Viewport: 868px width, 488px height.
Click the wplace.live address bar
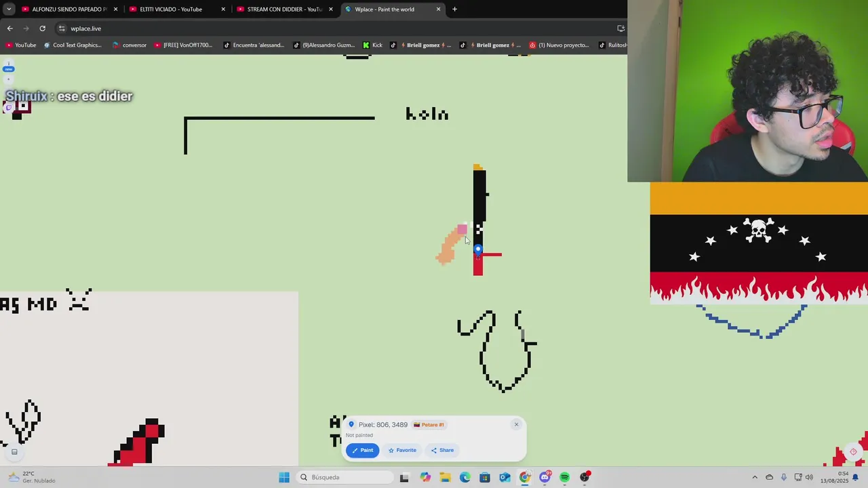tap(339, 28)
